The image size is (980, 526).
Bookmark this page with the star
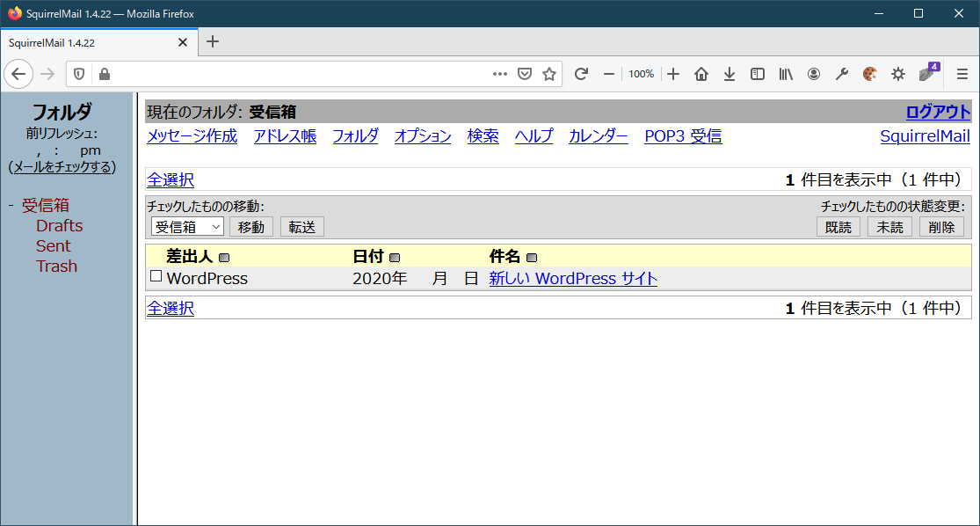tap(549, 74)
